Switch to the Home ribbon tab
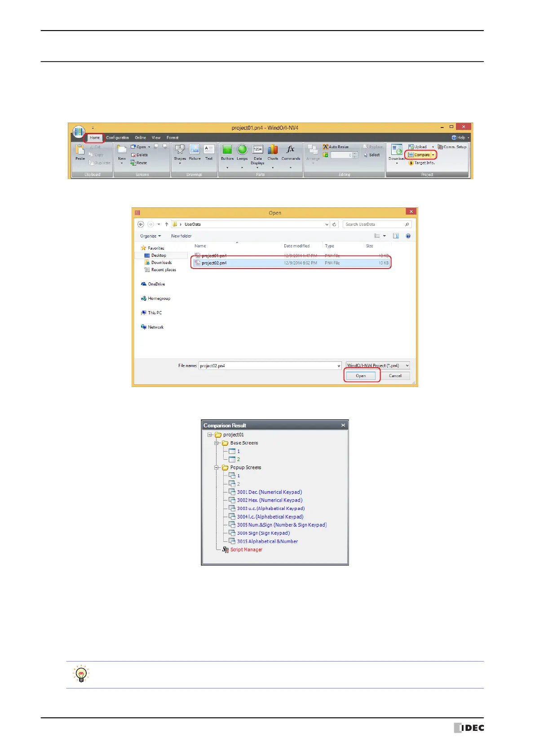Viewport: 535px width, 756px height. [x=94, y=138]
